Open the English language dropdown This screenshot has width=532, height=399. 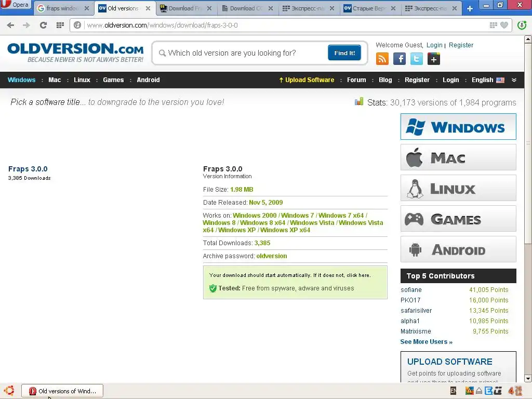488,80
